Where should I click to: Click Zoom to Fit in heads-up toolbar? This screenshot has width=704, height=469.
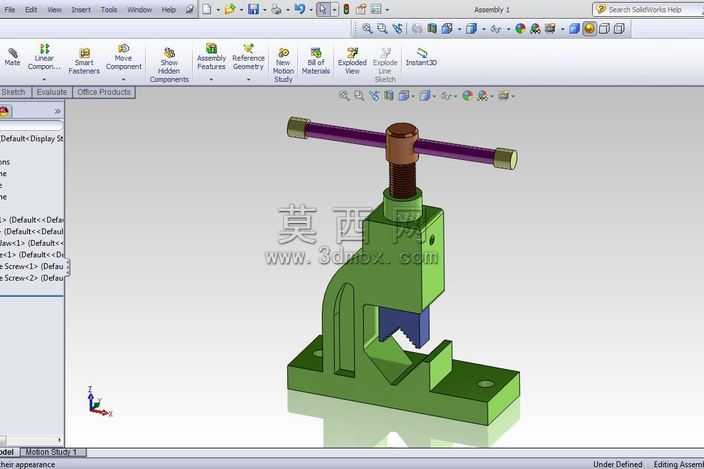(x=344, y=96)
